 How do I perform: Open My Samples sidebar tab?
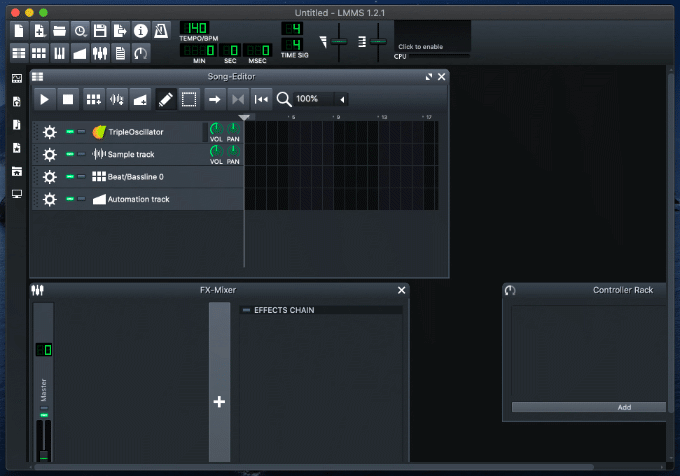coord(17,125)
